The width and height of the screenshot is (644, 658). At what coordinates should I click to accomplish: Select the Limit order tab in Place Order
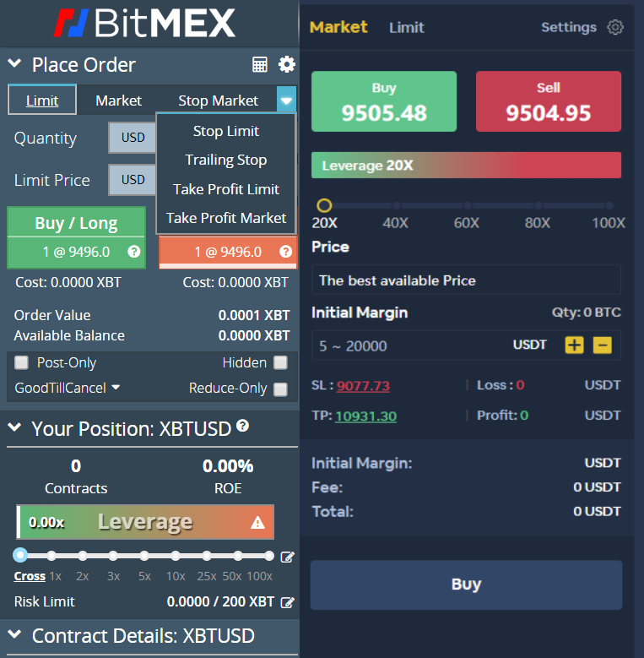(42, 100)
